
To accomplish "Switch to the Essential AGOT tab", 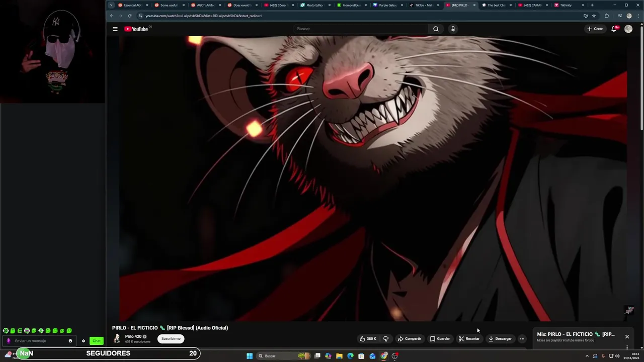I will tap(132, 5).
